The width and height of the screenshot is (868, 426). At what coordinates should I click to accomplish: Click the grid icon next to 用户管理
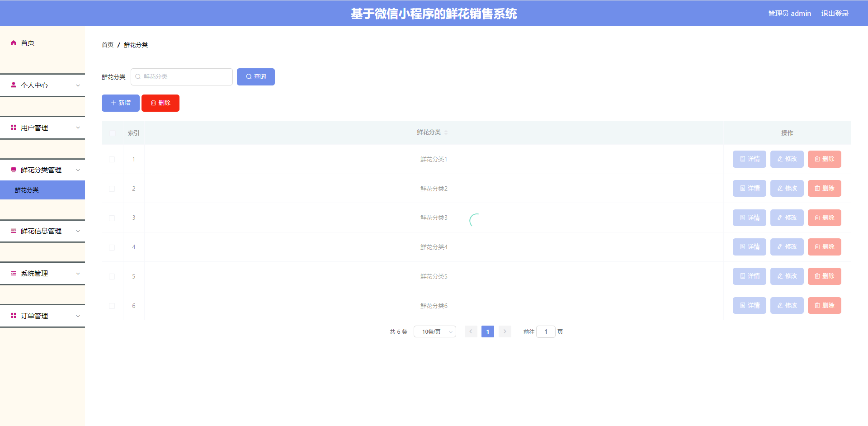pyautogui.click(x=13, y=128)
